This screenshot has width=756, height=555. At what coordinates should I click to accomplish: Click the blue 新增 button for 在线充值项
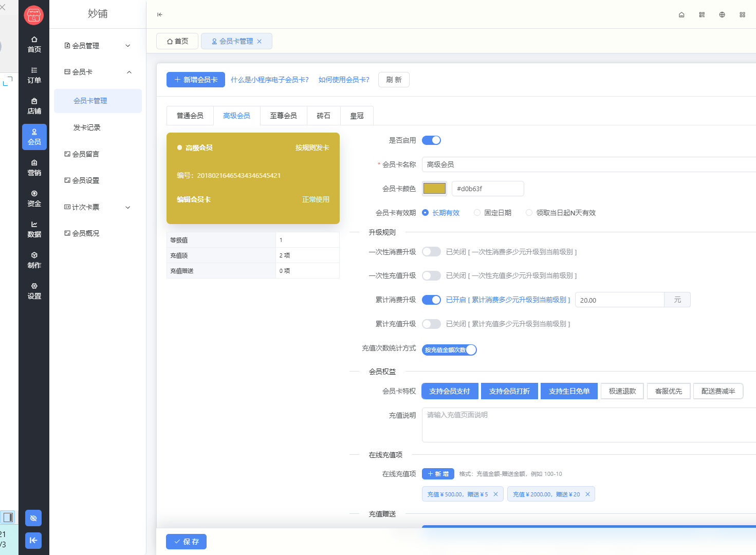click(438, 474)
